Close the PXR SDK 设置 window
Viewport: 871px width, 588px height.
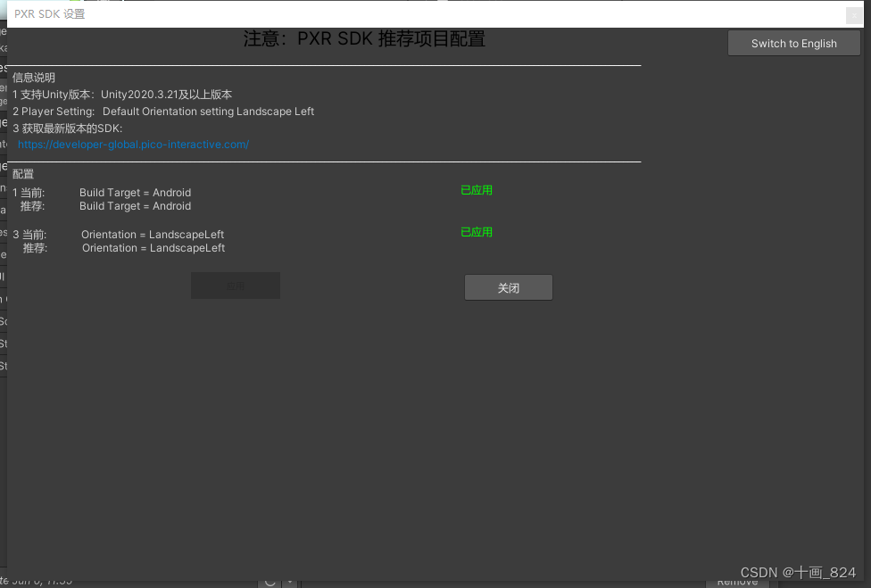pyautogui.click(x=854, y=15)
